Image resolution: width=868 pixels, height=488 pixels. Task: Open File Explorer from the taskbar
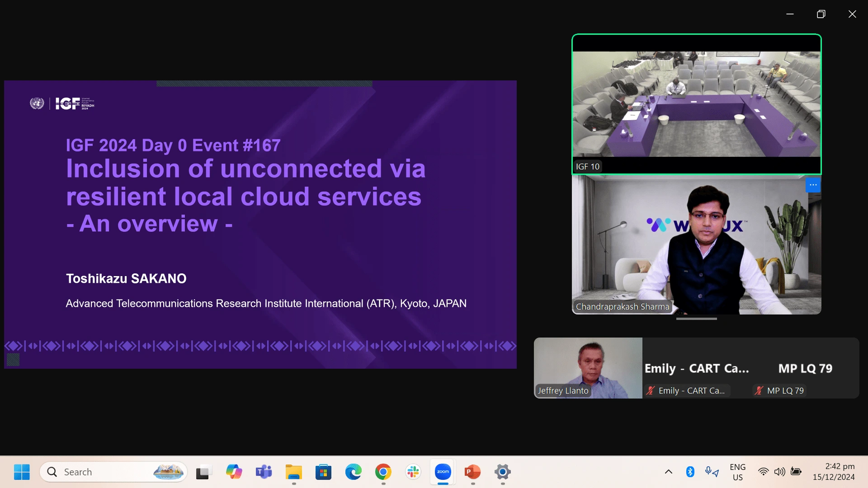click(293, 472)
